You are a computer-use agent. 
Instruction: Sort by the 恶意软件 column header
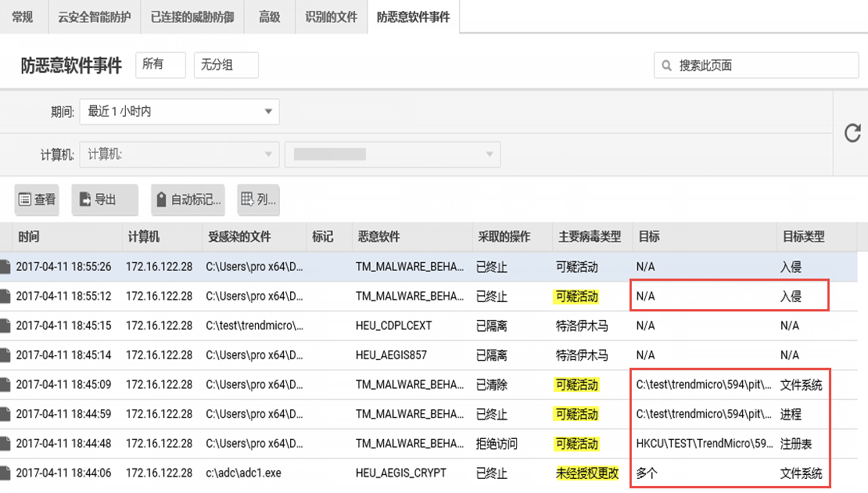click(379, 236)
